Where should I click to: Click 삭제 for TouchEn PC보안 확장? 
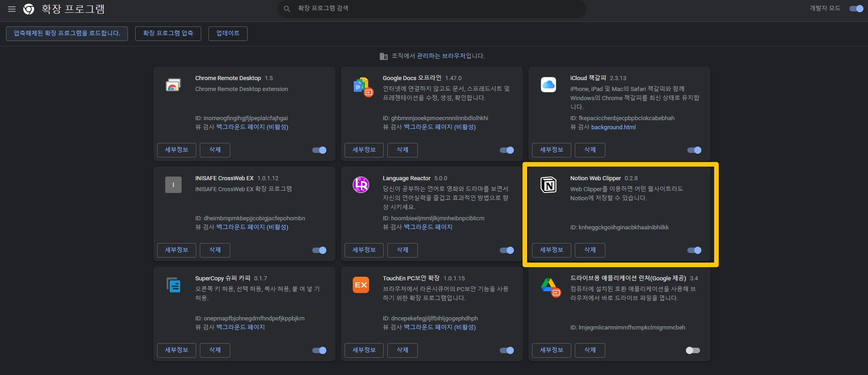[402, 350]
